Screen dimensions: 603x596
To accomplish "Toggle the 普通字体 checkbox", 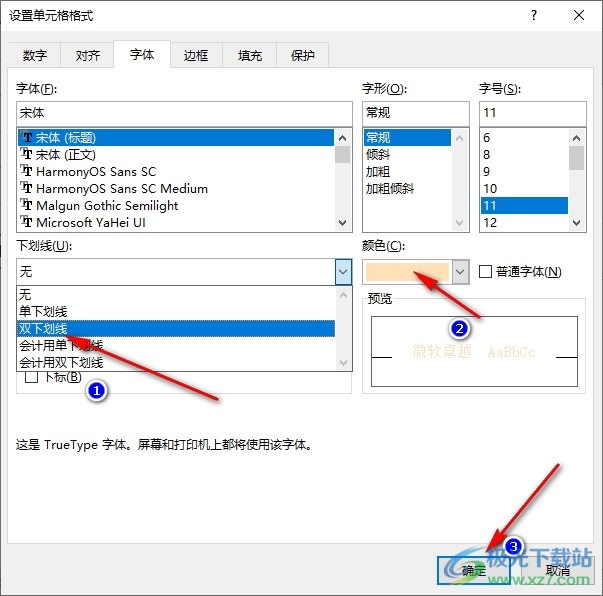I will [485, 271].
